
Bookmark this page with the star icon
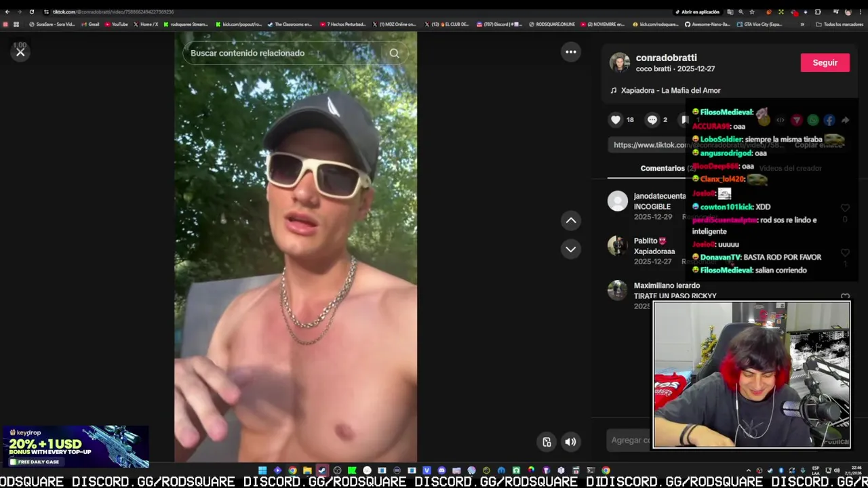[x=752, y=12]
